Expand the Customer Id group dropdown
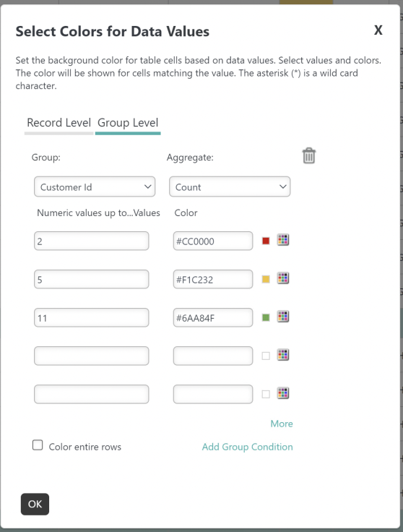This screenshot has height=532, width=403. coord(95,186)
